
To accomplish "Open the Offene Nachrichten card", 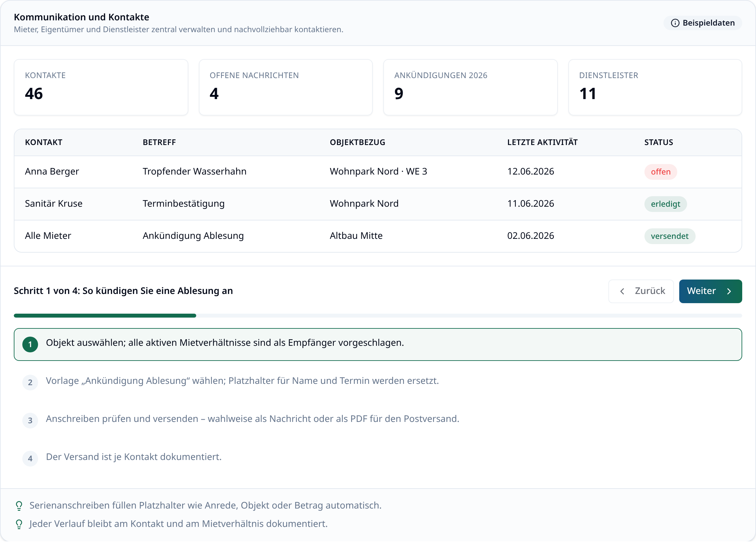I will tap(286, 87).
